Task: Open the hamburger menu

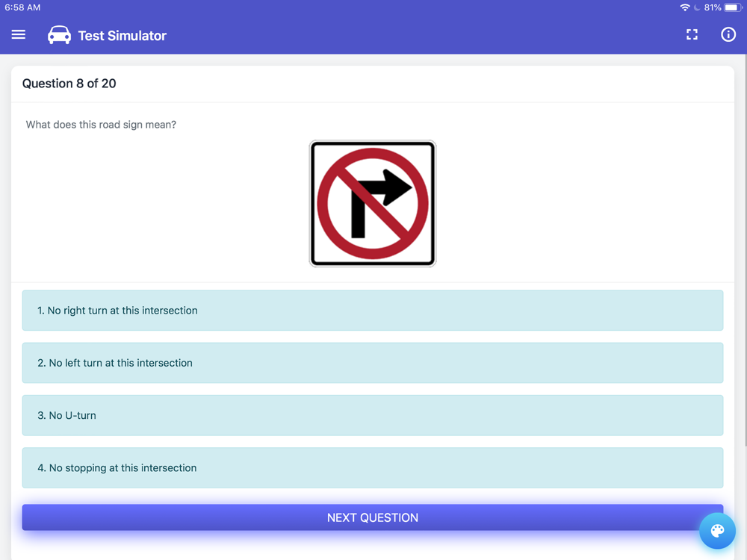Action: pyautogui.click(x=19, y=35)
